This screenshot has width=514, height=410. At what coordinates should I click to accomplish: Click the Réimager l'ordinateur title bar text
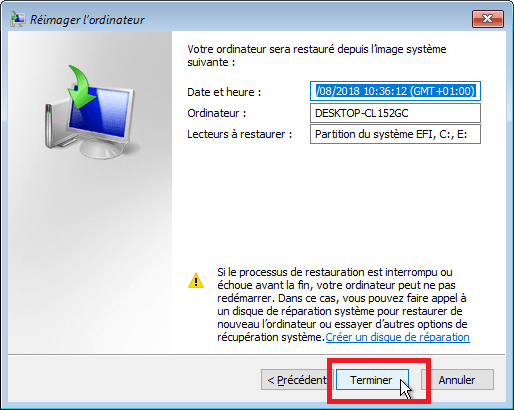pyautogui.click(x=87, y=20)
